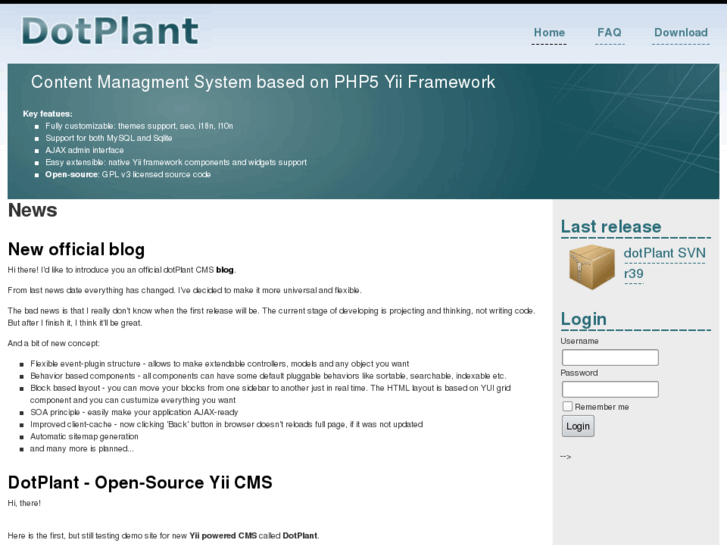The width and height of the screenshot is (727, 545).
Task: Click 'And a bit of new concept:' line
Action: click(53, 343)
